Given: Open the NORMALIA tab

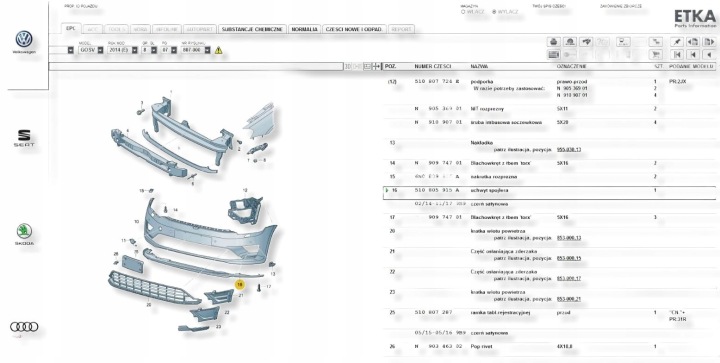Looking at the screenshot, I should (304, 29).
